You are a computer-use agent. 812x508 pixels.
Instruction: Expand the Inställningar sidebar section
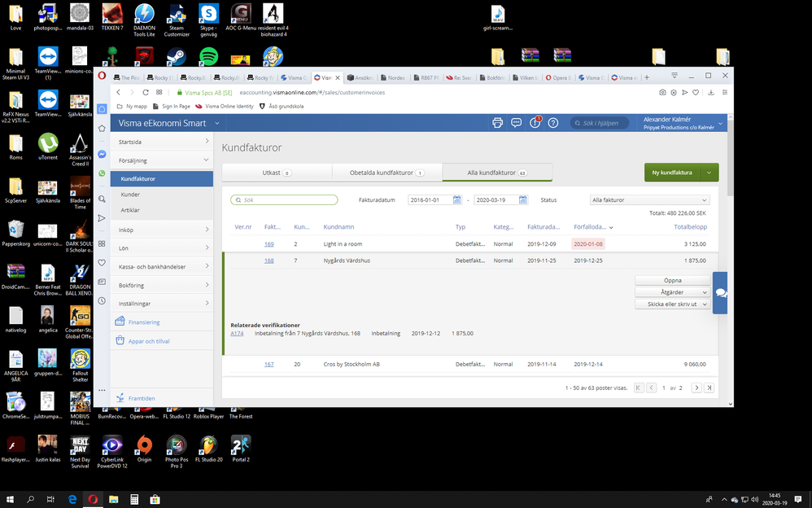(x=162, y=303)
